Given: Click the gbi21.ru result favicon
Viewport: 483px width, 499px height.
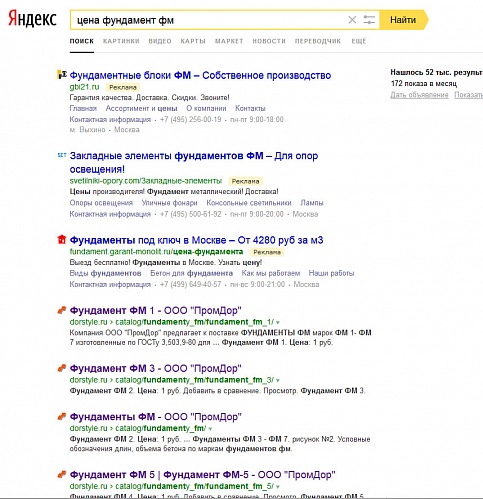Looking at the screenshot, I should point(62,75).
